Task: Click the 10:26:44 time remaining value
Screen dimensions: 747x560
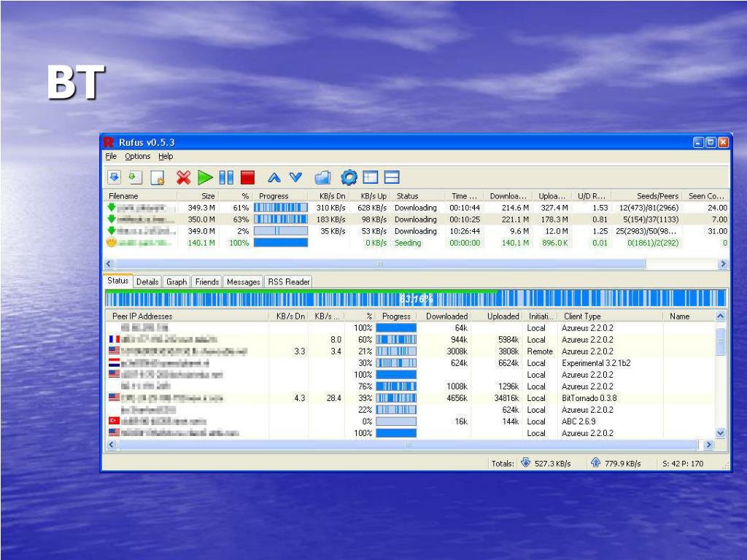Action: tap(465, 231)
